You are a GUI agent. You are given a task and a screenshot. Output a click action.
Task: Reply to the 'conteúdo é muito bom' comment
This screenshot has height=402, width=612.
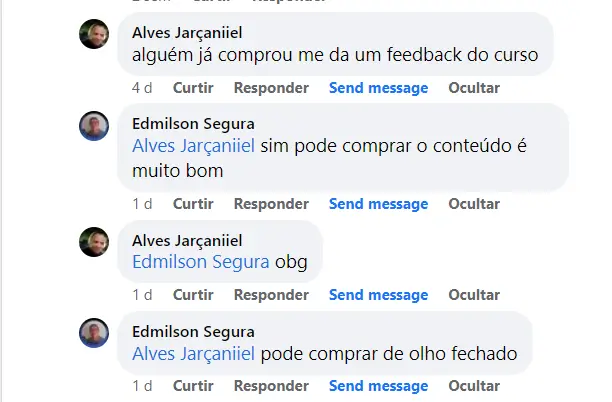pyautogui.click(x=271, y=204)
